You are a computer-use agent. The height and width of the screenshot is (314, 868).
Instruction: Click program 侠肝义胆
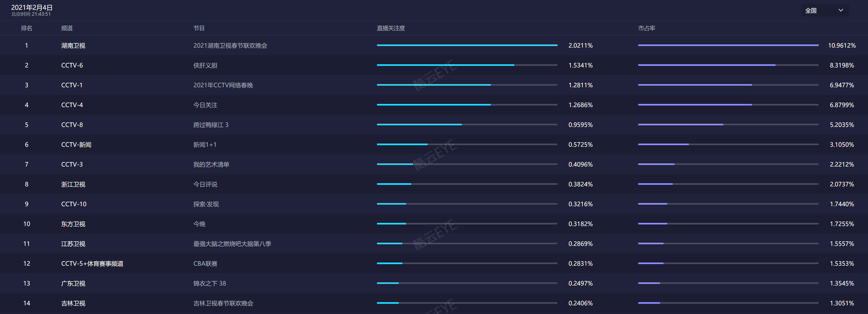[x=205, y=65]
